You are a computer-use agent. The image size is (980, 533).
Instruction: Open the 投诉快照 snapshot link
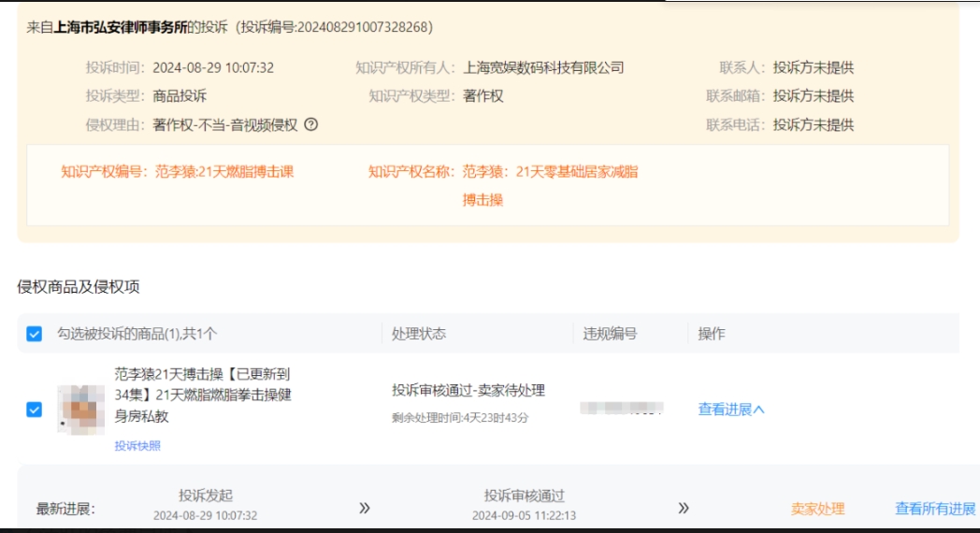point(137,446)
